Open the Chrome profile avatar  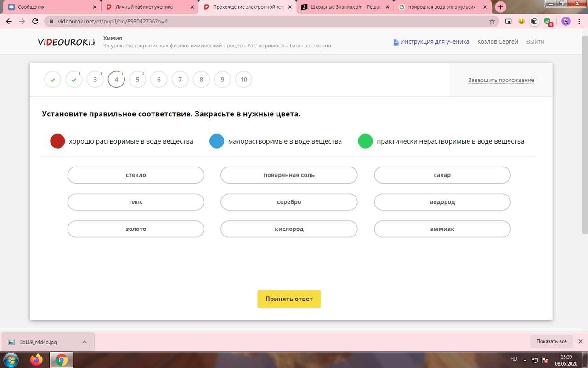pyautogui.click(x=565, y=21)
